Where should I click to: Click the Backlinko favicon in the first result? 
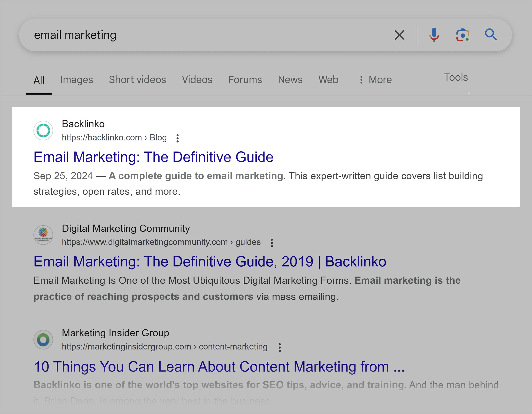(43, 131)
